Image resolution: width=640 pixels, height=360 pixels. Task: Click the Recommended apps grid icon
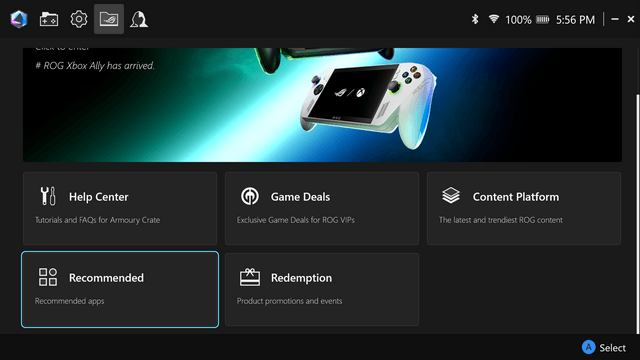(48, 277)
